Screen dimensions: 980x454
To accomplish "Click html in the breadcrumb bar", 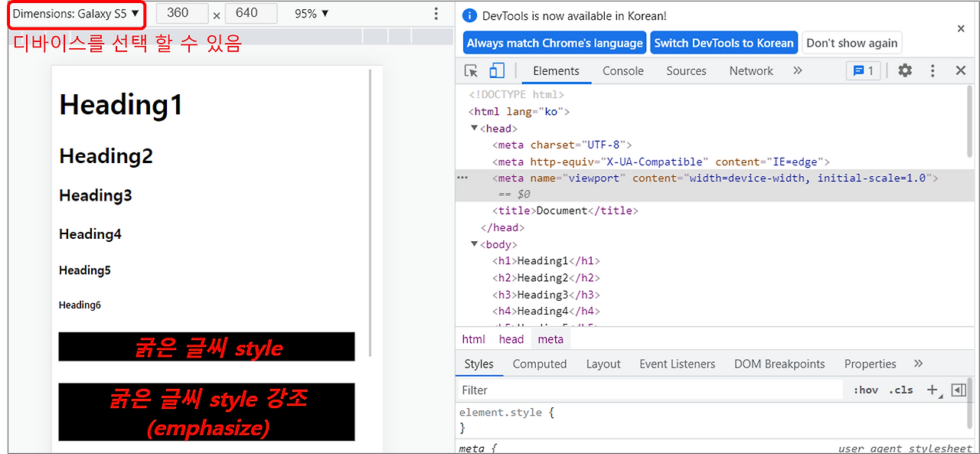I will [x=474, y=339].
